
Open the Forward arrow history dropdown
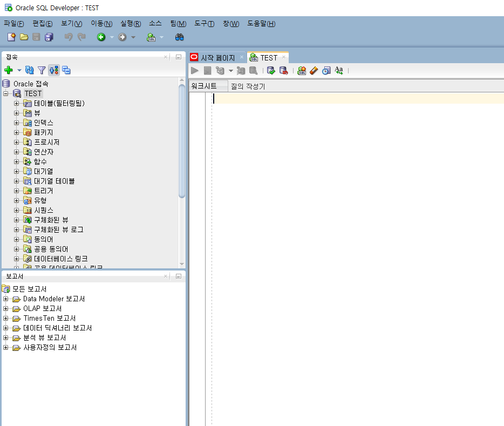point(133,37)
